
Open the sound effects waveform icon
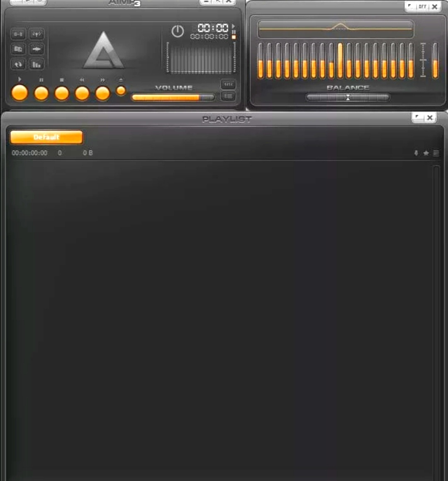(37, 49)
